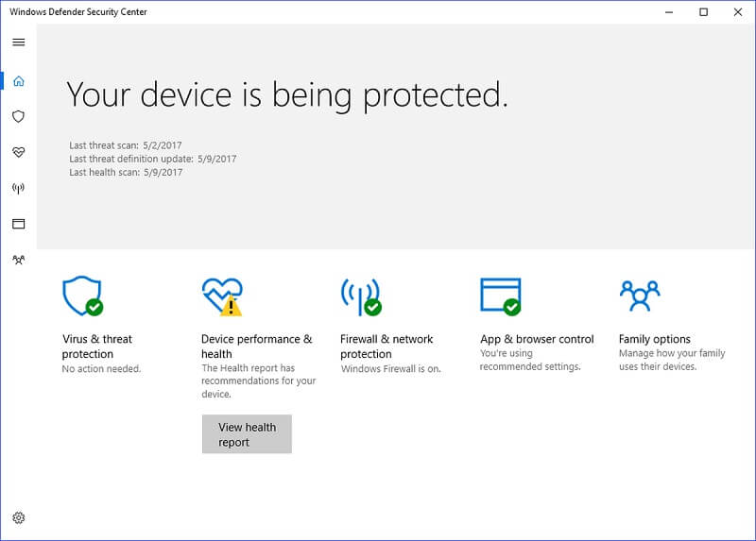Close the Security Center window
The width and height of the screenshot is (756, 541).
tap(738, 12)
